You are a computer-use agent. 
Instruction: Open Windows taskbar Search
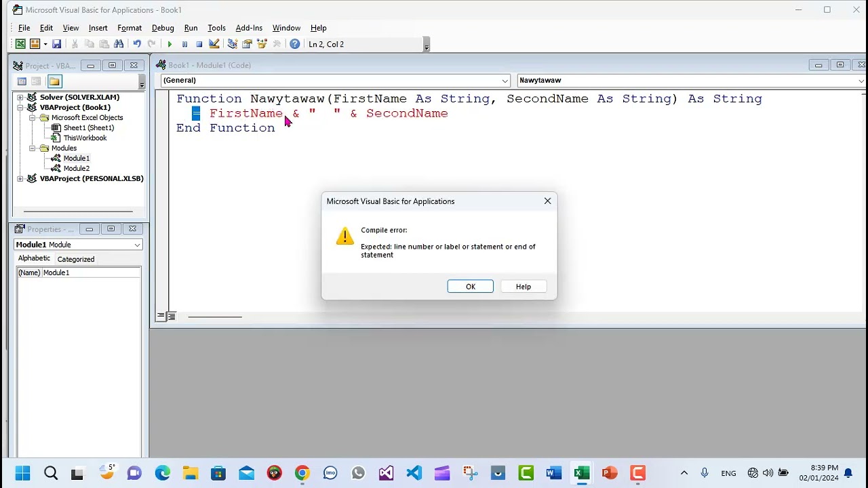tap(51, 473)
